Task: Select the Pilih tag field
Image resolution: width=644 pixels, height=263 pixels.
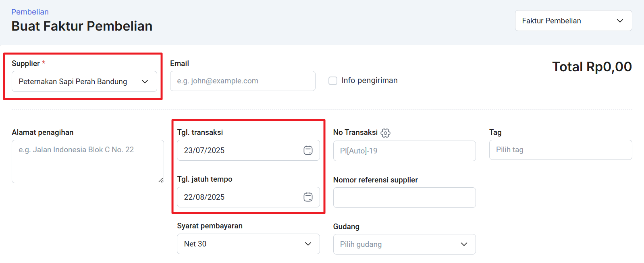Action: [x=560, y=150]
